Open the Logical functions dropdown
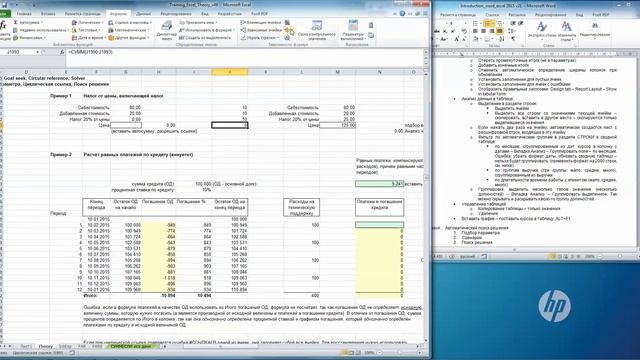This screenshot has height=360, width=640. pos(87,22)
